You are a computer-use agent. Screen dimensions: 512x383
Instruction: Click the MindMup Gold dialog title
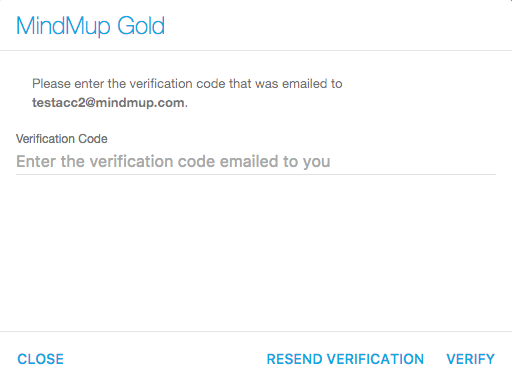tap(90, 26)
